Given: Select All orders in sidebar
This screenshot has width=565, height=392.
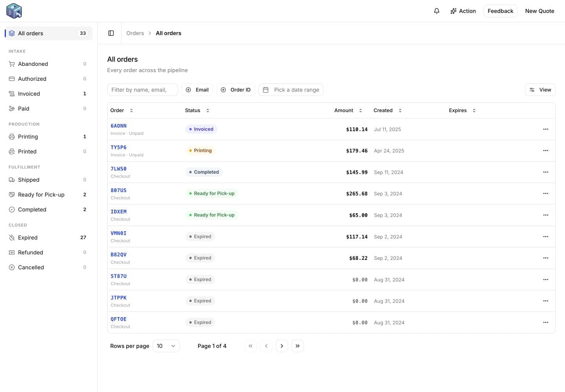Looking at the screenshot, I should click(x=49, y=33).
